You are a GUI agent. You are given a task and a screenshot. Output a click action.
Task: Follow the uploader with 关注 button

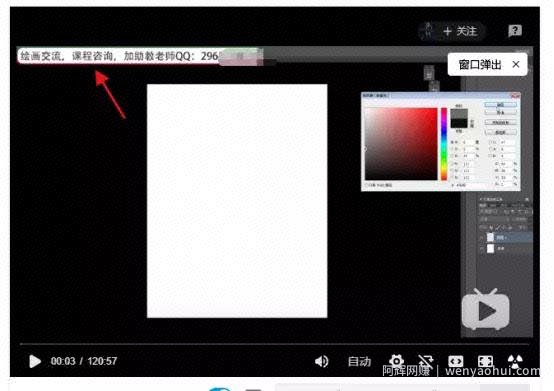(460, 31)
